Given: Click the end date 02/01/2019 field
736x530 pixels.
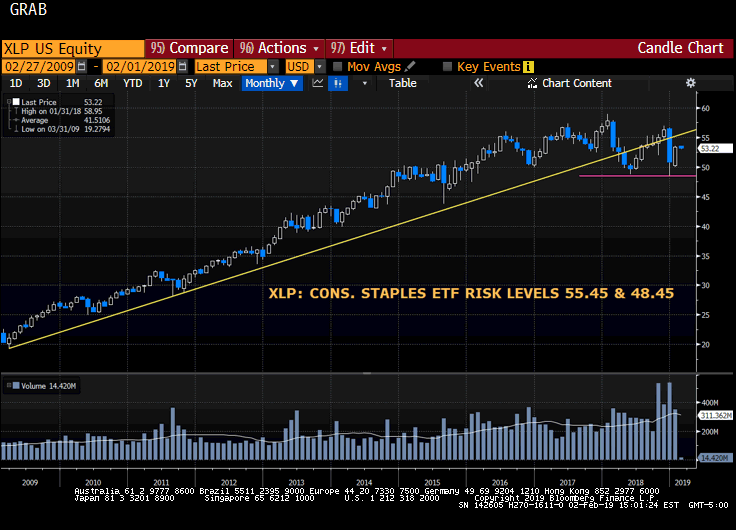Looking at the screenshot, I should (x=140, y=67).
